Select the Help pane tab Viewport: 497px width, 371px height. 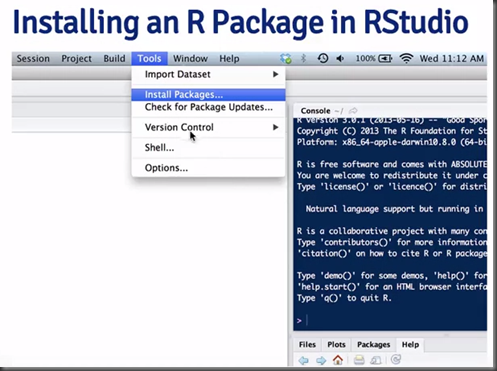(x=410, y=345)
